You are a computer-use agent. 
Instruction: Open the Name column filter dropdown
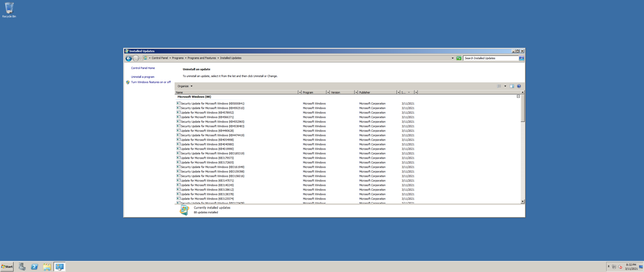[x=300, y=92]
